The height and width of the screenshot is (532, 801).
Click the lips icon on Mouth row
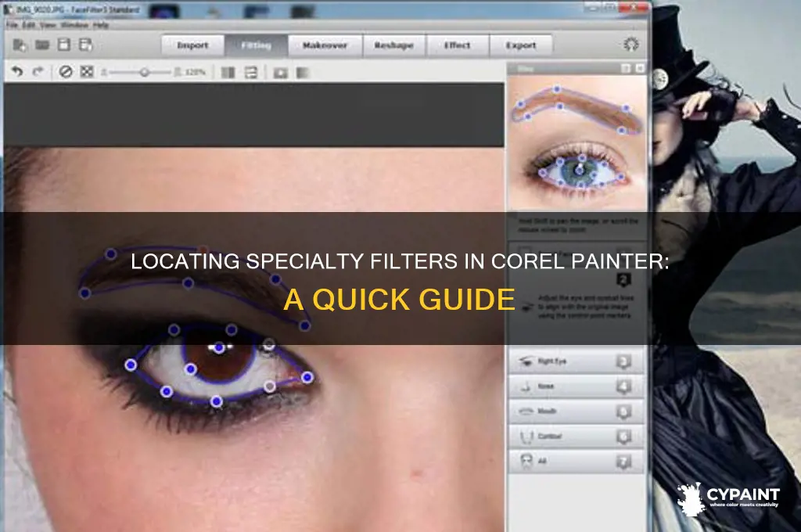pos(526,412)
